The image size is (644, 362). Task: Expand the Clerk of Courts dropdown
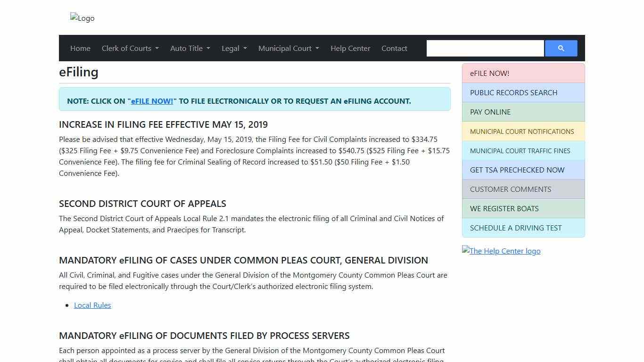point(130,48)
